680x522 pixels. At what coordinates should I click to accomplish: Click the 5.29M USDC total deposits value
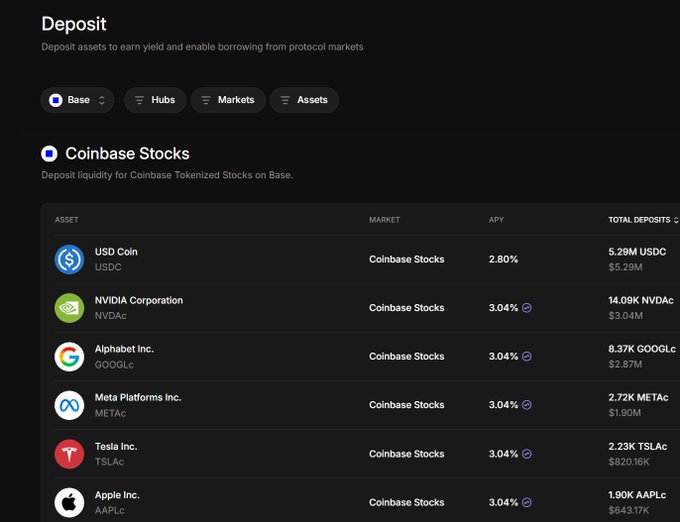pyautogui.click(x=637, y=252)
